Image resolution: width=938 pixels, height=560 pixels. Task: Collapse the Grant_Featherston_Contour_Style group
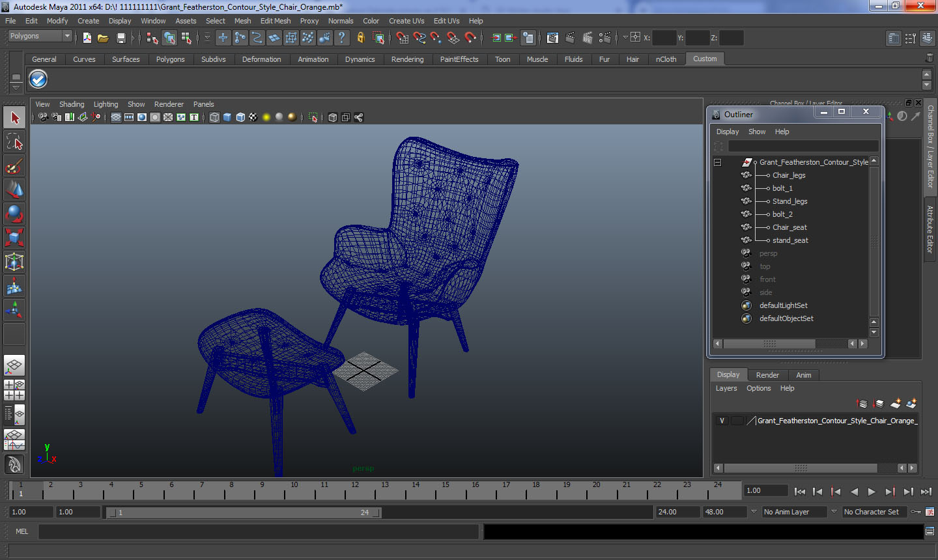coord(717,162)
